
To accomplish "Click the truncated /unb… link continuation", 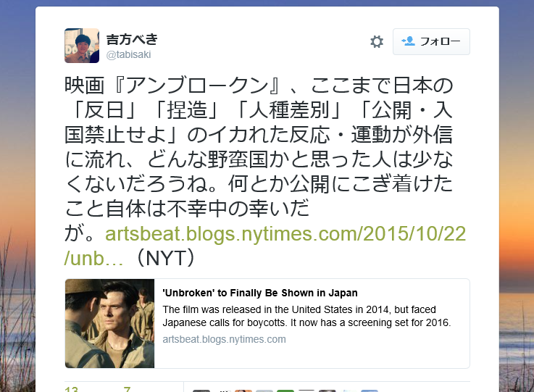I will coord(93,259).
